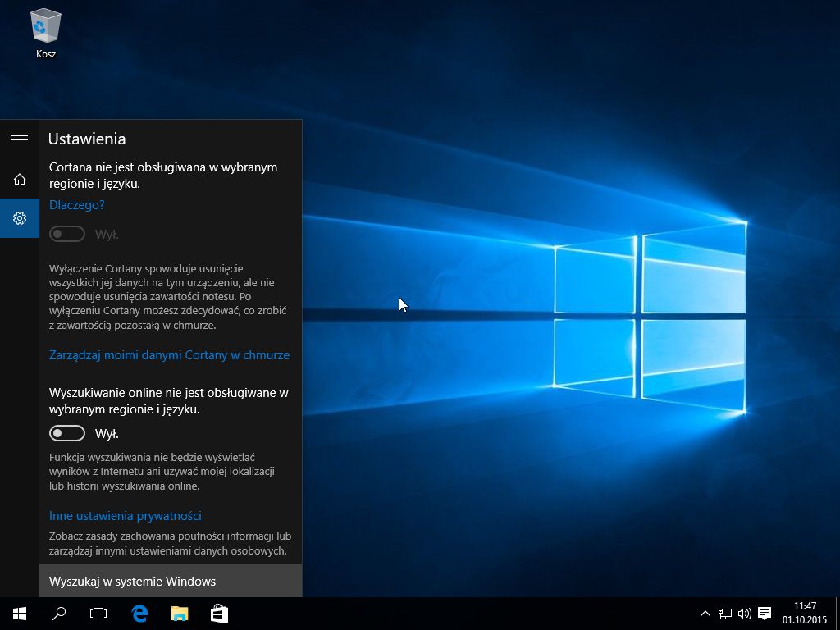The image size is (840, 630).
Task: Click the Show Desktop sliver on taskbar
Action: point(837,614)
